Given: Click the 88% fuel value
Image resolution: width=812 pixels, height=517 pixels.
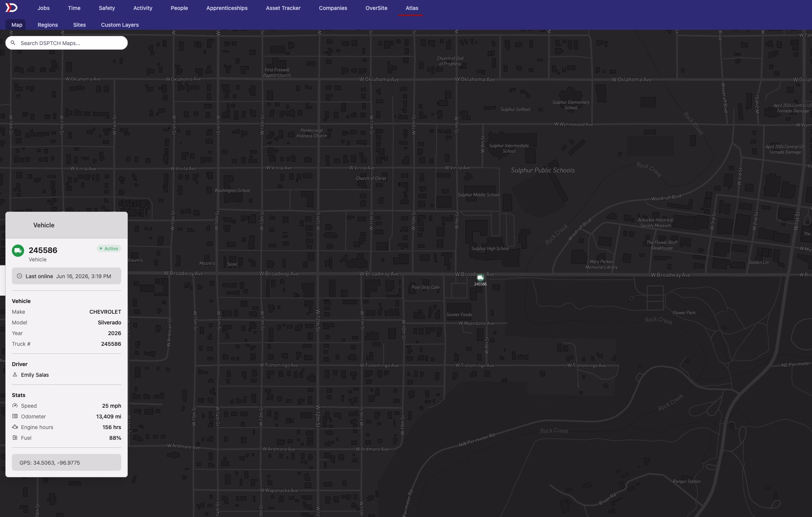Looking at the screenshot, I should point(115,438).
